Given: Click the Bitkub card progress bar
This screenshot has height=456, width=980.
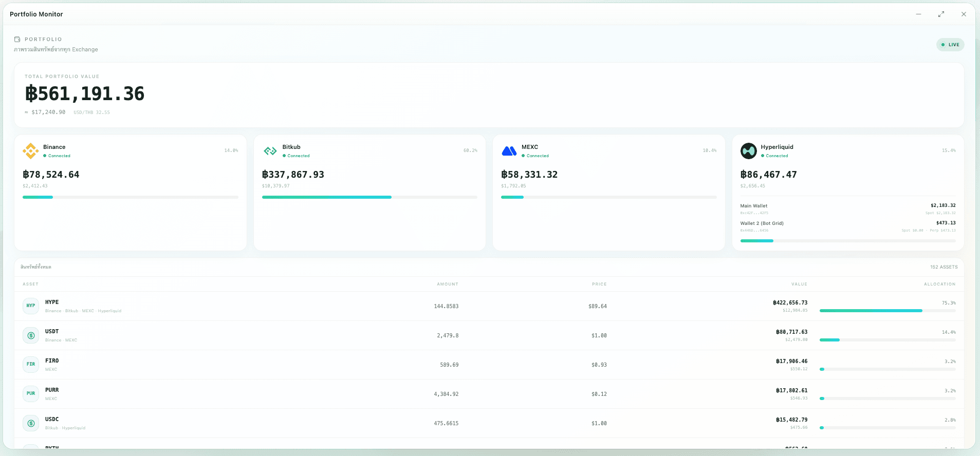Looking at the screenshot, I should 369,197.
